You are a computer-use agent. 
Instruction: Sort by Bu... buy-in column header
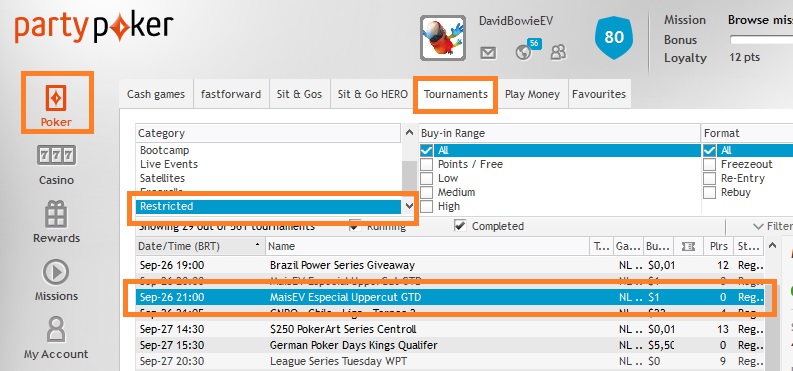pyautogui.click(x=658, y=246)
